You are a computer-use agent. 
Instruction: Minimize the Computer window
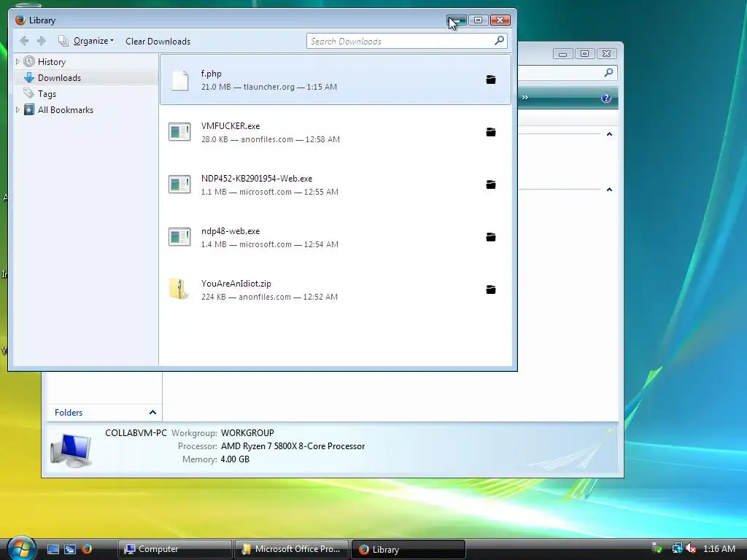click(562, 54)
